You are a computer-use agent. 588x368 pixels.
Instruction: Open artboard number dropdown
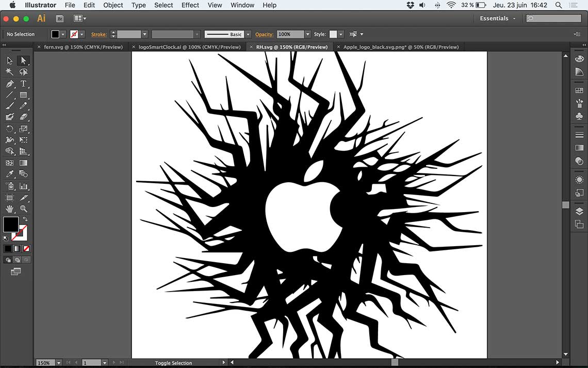click(105, 363)
